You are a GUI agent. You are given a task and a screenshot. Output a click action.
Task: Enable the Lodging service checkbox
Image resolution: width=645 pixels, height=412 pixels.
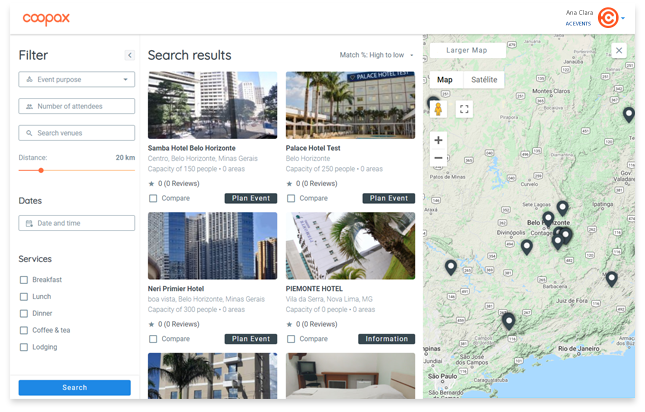(24, 347)
